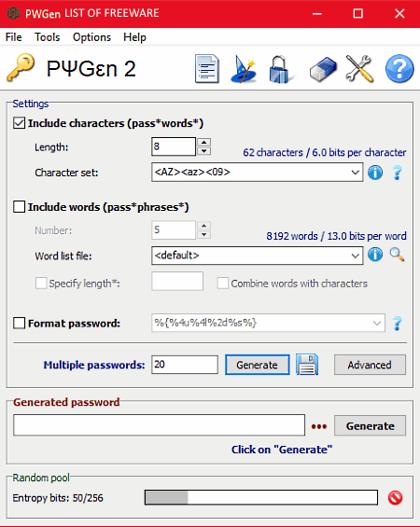Click the PWGen app icon in title bar
The width and height of the screenshot is (420, 527).
click(x=13, y=13)
